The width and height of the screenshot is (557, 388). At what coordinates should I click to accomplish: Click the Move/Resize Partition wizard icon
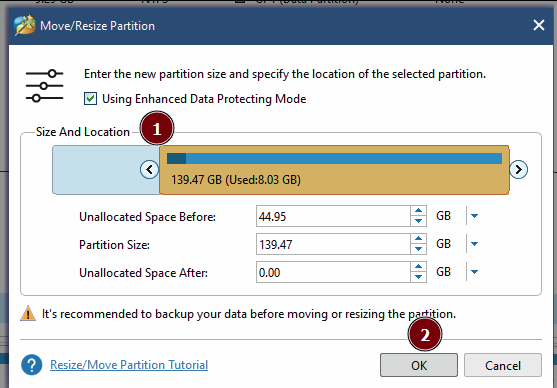[x=25, y=25]
